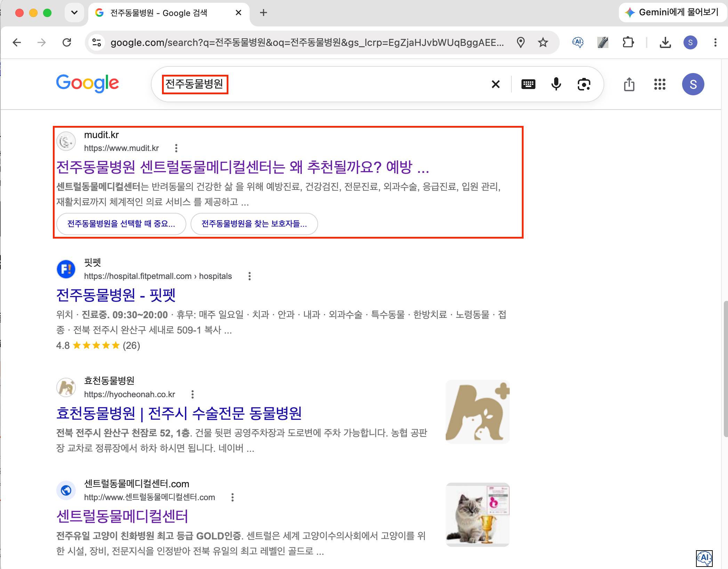Click the address bar URL
728x569 pixels.
307,42
